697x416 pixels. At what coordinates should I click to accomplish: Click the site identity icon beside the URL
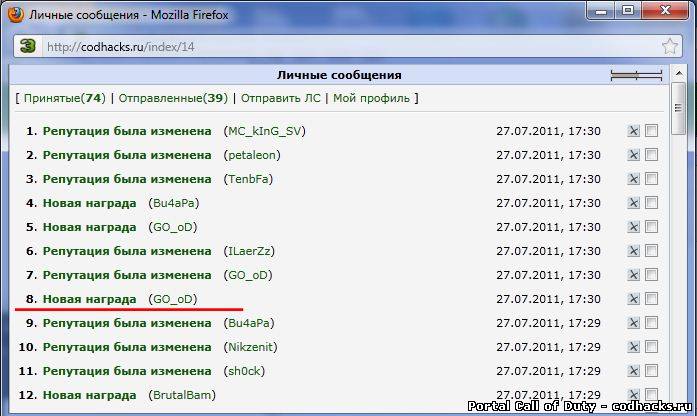click(x=28, y=46)
